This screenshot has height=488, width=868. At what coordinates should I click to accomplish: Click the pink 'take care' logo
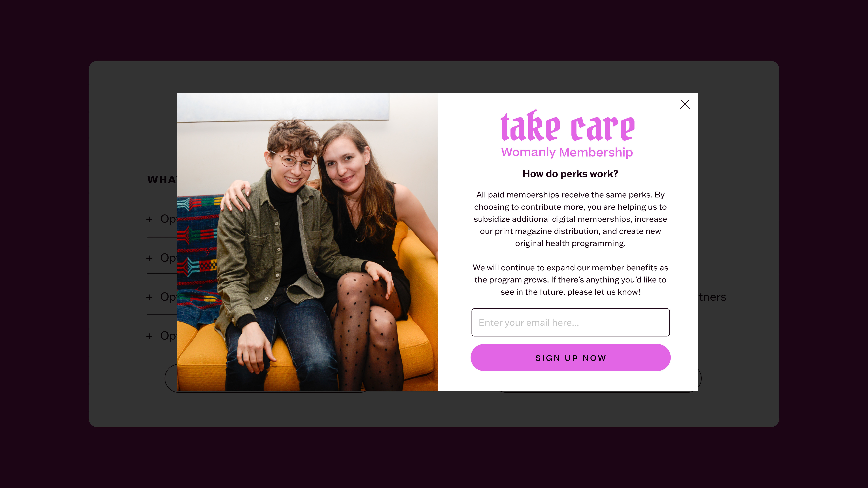(567, 126)
